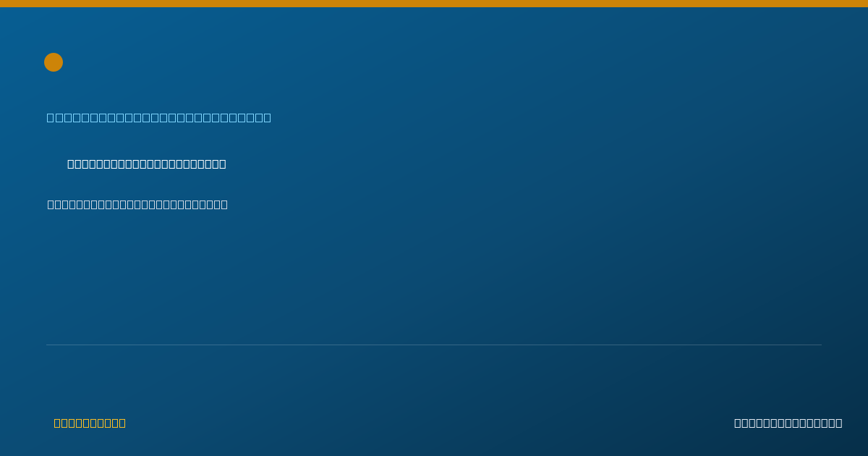The image size is (868, 456).
Task: Click the indented white text line
Action: (x=147, y=164)
